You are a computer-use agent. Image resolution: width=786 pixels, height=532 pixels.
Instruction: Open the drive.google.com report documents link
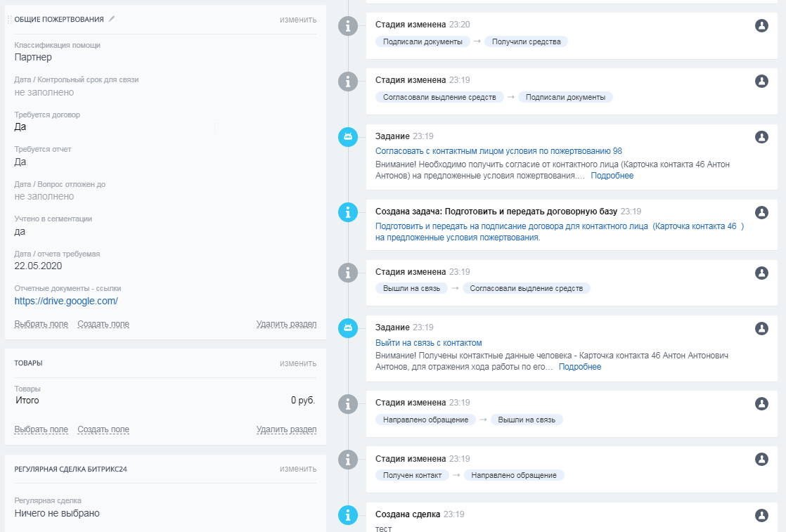[66, 301]
